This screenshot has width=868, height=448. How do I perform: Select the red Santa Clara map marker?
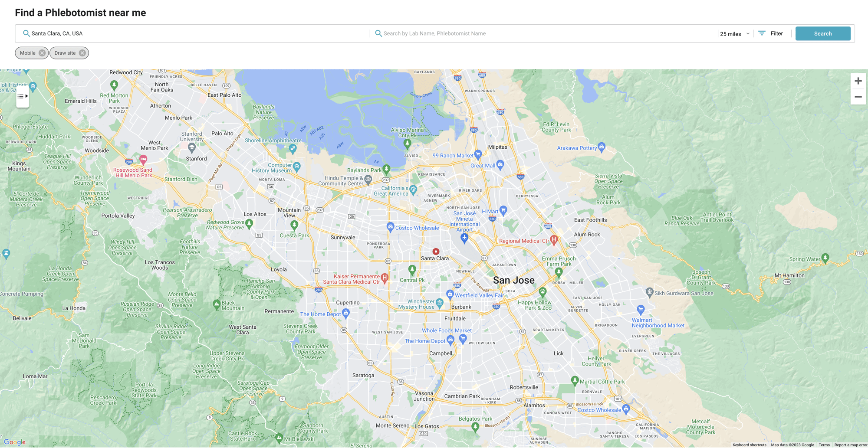[435, 252]
